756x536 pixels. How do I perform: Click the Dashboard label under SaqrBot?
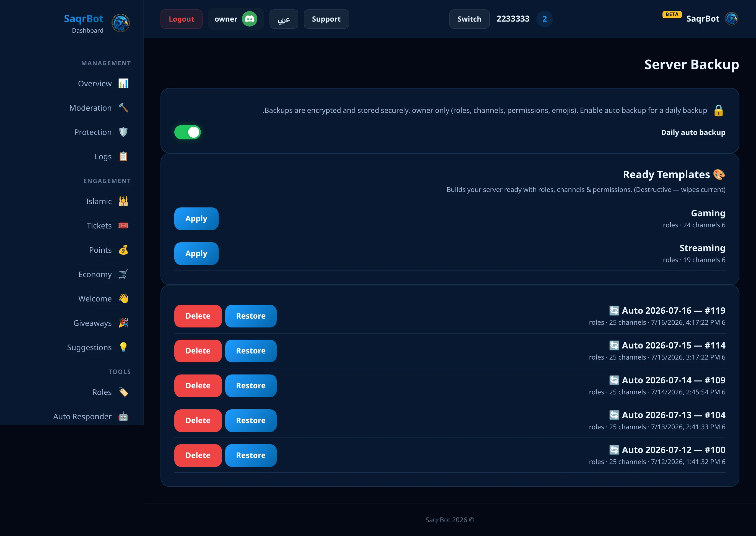click(87, 30)
